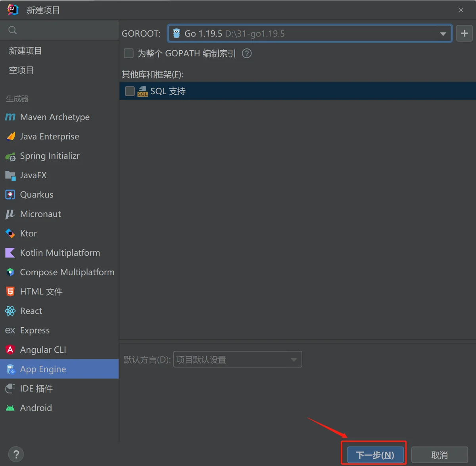
Task: Select the Micronaut entry
Action: pyautogui.click(x=59, y=214)
